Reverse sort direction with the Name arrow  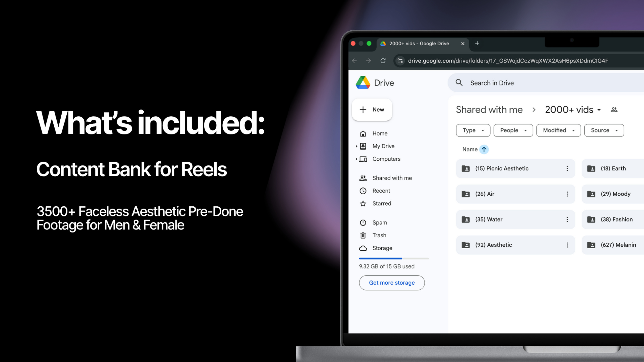coord(484,149)
